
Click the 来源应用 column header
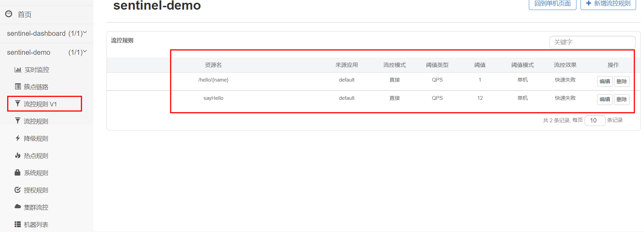pos(346,65)
